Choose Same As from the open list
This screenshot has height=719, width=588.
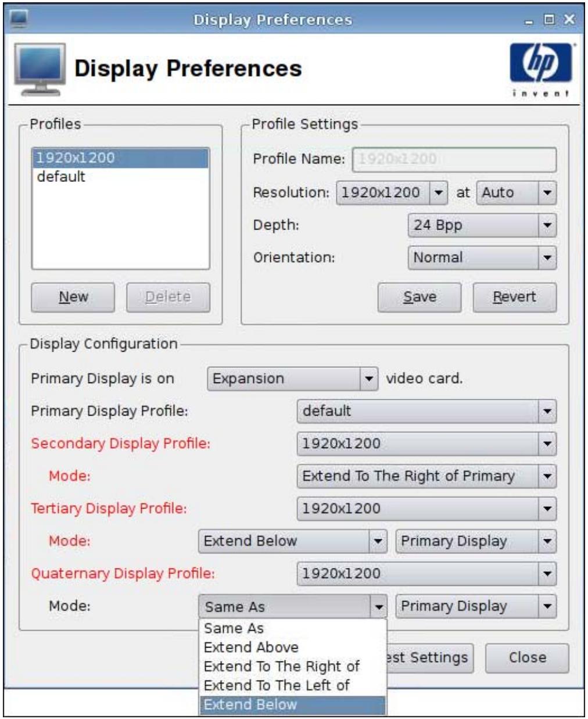click(292, 628)
